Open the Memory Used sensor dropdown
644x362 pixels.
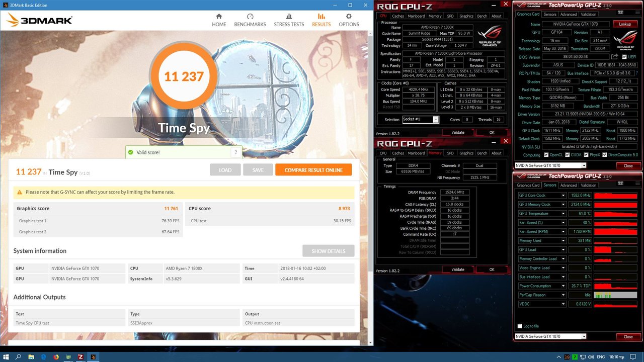click(x=563, y=240)
